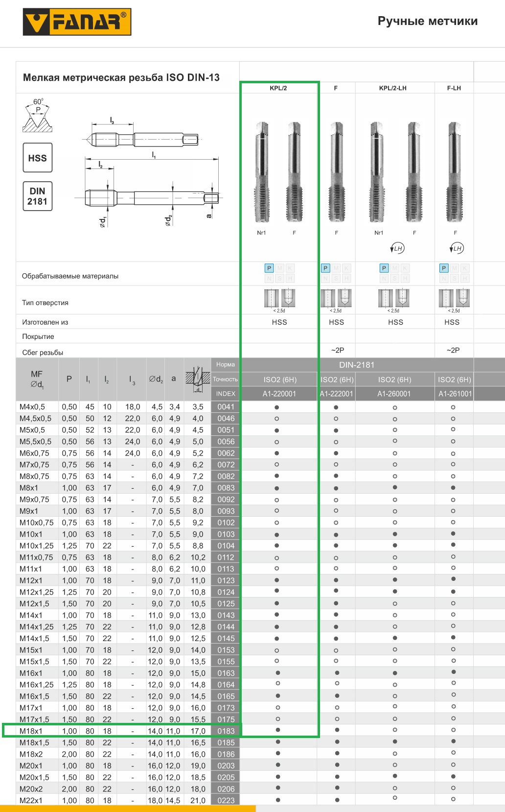Select the DIN 2181 standard badge
This screenshot has width=505, height=812.
click(38, 196)
